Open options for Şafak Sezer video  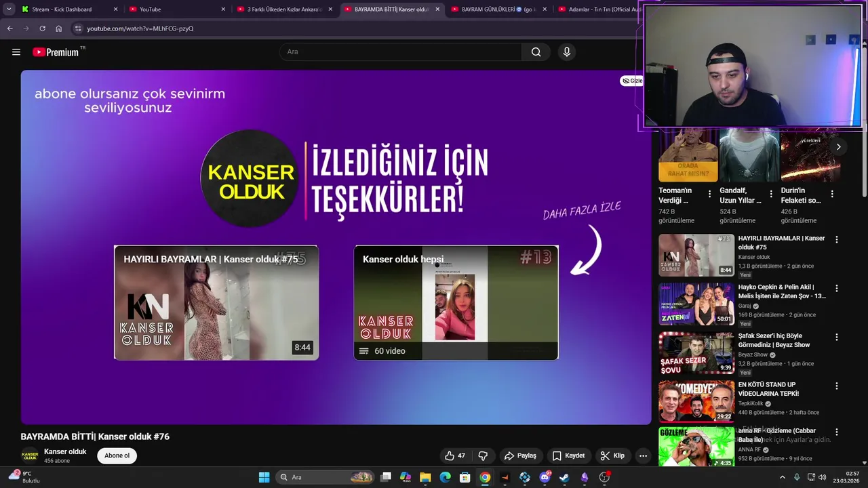pyautogui.click(x=836, y=337)
